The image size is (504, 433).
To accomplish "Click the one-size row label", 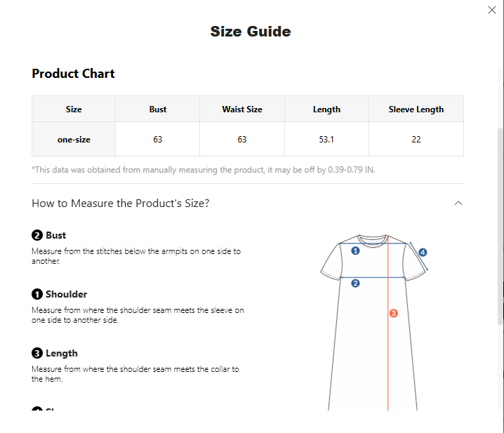I will tap(74, 139).
